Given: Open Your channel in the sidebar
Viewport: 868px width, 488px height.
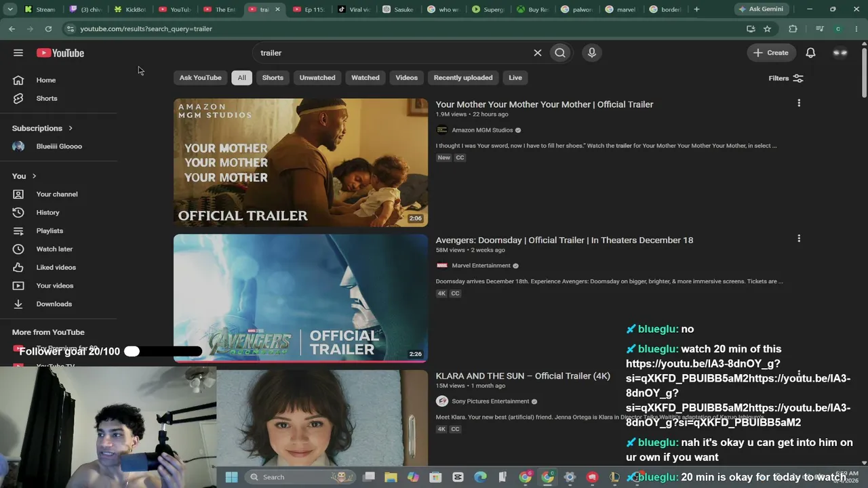Looking at the screenshot, I should click(58, 195).
